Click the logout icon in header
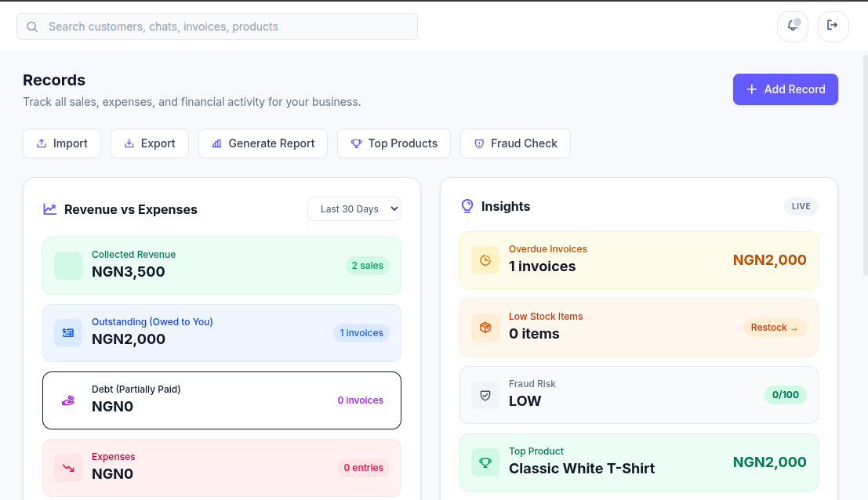 pyautogui.click(x=833, y=26)
